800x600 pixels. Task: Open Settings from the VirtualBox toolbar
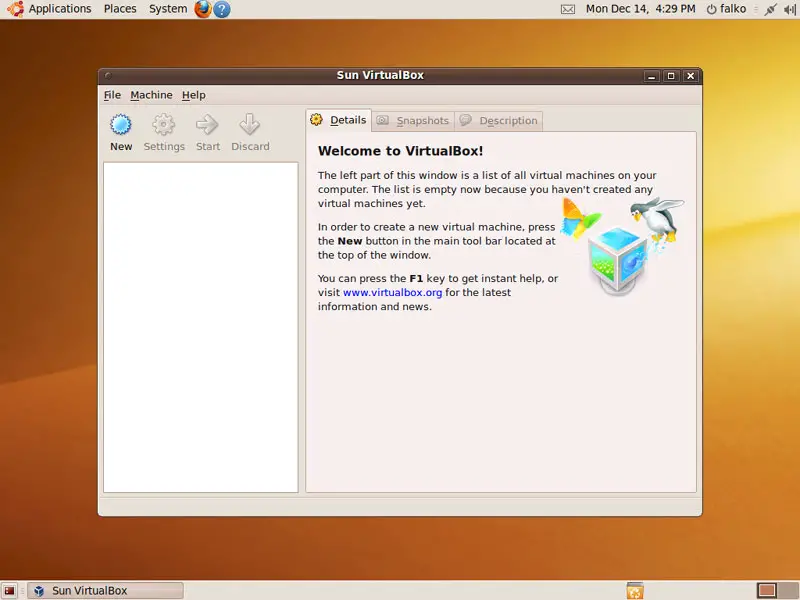164,132
